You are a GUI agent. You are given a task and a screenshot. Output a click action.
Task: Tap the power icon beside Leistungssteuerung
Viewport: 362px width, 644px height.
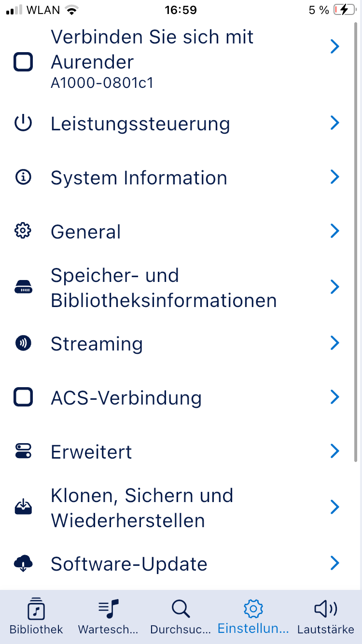23,124
